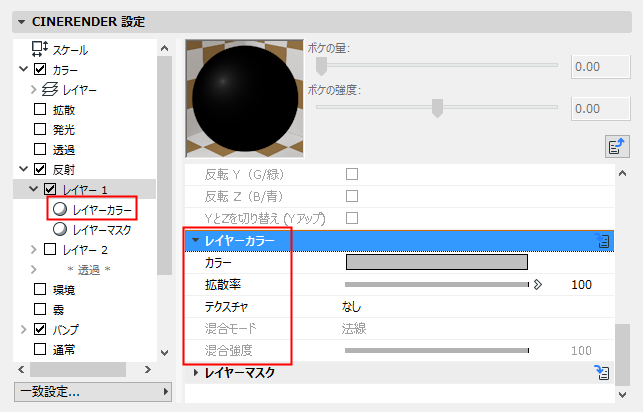Collapse the レイヤー 1 node

[x=34, y=189]
